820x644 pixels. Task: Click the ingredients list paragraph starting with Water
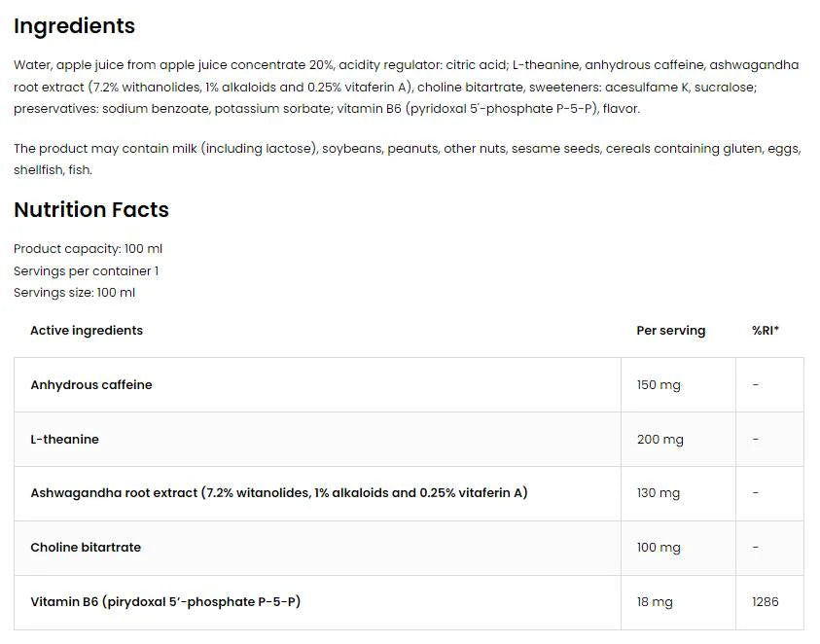click(406, 87)
